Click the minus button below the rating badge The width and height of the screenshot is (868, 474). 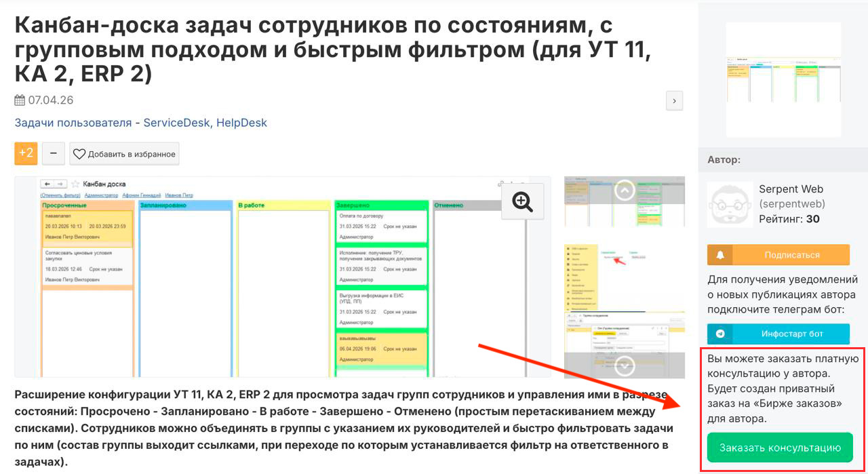pos(53,153)
